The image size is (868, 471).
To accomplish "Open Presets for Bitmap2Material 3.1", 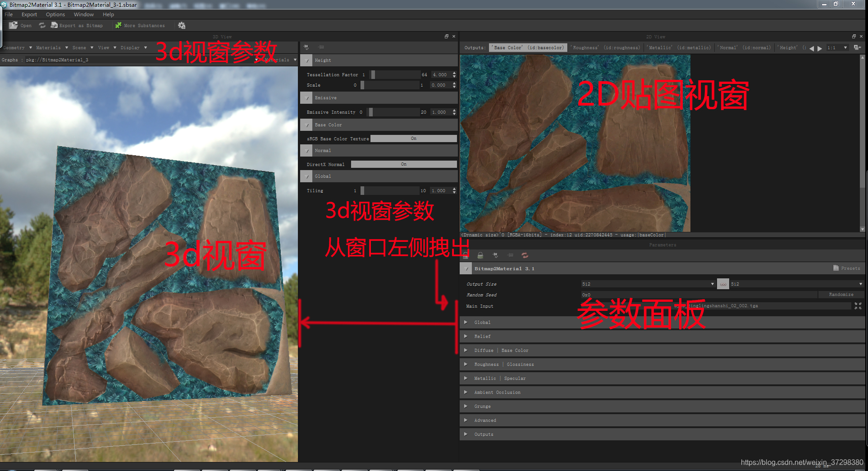I will pyautogui.click(x=846, y=268).
